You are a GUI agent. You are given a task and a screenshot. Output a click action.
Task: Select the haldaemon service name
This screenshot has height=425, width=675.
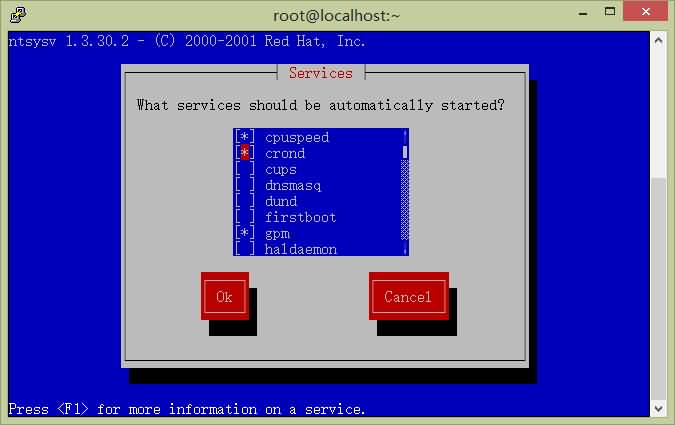tap(300, 249)
